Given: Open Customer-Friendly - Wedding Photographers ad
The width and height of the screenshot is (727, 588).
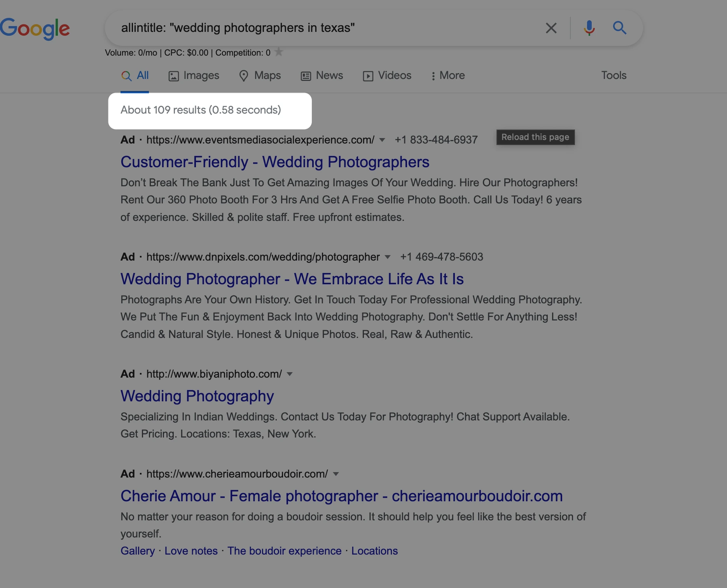Looking at the screenshot, I should 275,162.
